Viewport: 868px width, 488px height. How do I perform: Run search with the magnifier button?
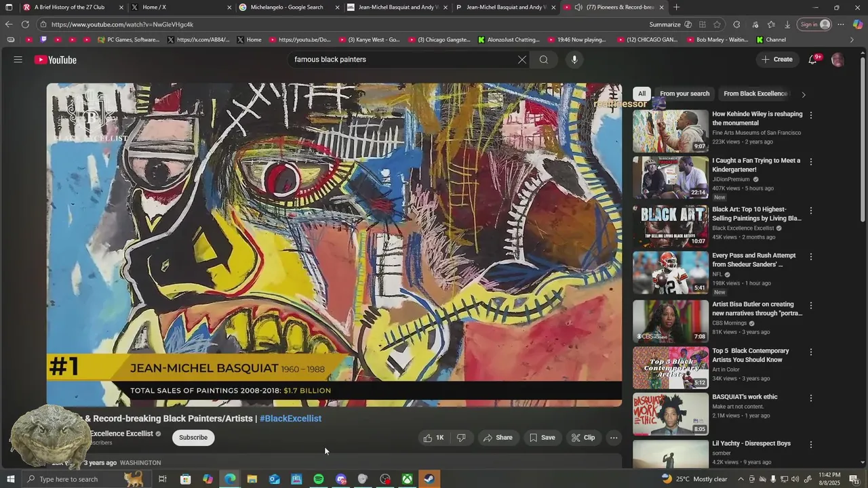(544, 60)
